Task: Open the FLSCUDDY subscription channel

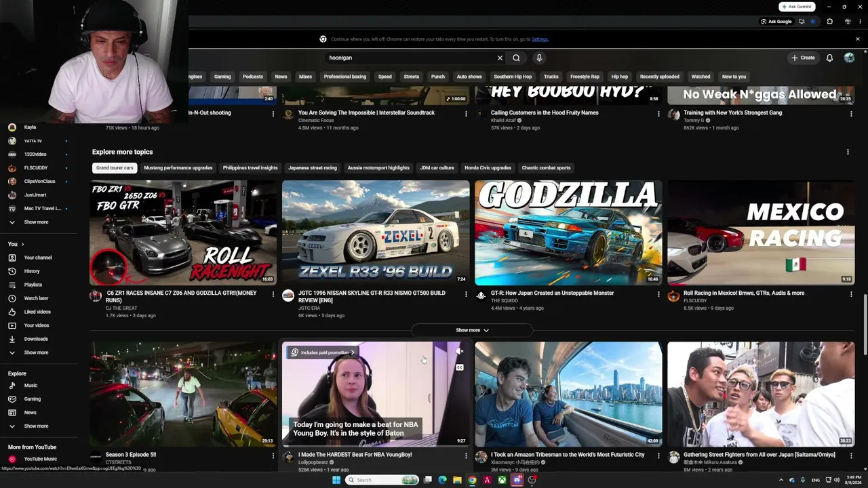Action: pos(36,168)
